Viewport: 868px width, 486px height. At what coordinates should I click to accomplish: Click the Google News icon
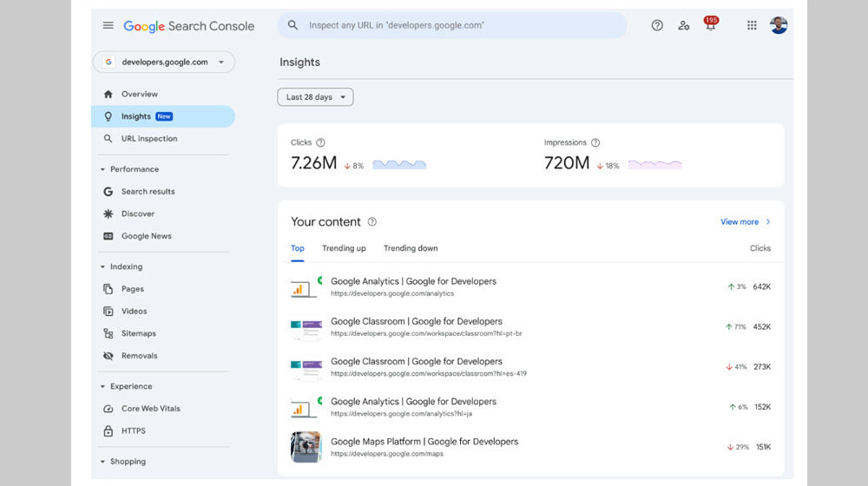[x=108, y=236]
